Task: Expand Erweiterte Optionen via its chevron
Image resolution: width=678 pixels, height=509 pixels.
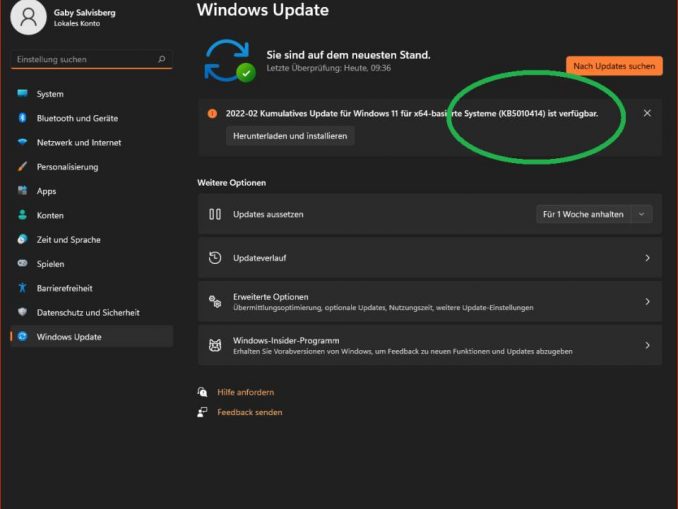Action: (x=647, y=301)
